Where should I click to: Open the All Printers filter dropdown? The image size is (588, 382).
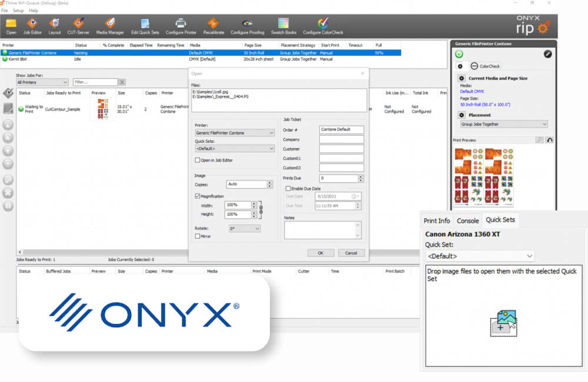click(42, 82)
